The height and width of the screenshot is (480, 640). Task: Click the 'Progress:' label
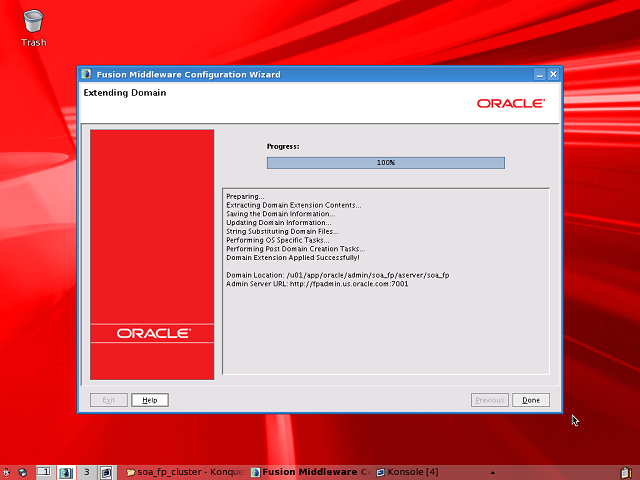point(283,146)
